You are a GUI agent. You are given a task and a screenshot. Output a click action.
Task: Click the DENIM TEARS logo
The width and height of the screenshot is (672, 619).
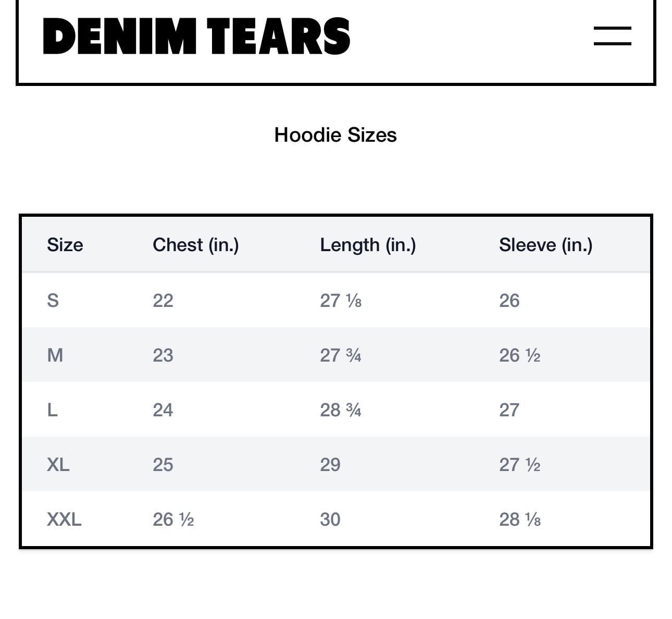coord(196,36)
